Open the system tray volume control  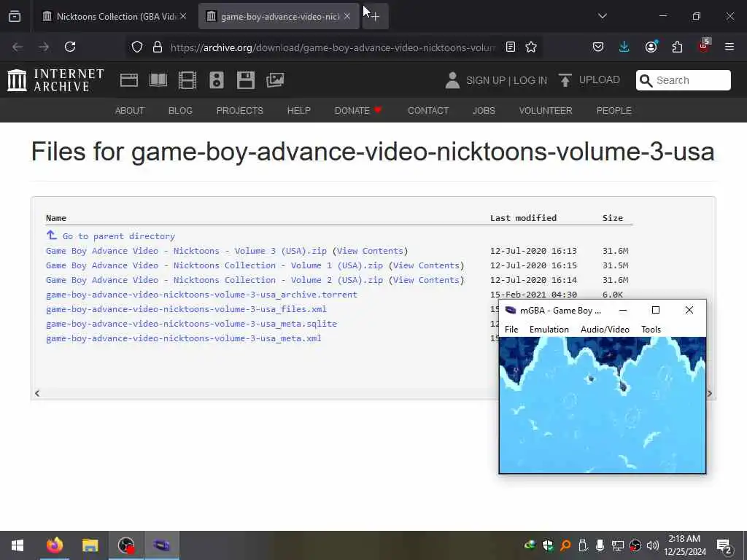coord(653,545)
